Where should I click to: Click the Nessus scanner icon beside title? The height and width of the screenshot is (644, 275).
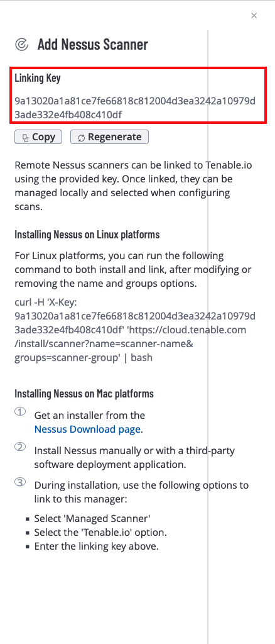click(x=21, y=45)
